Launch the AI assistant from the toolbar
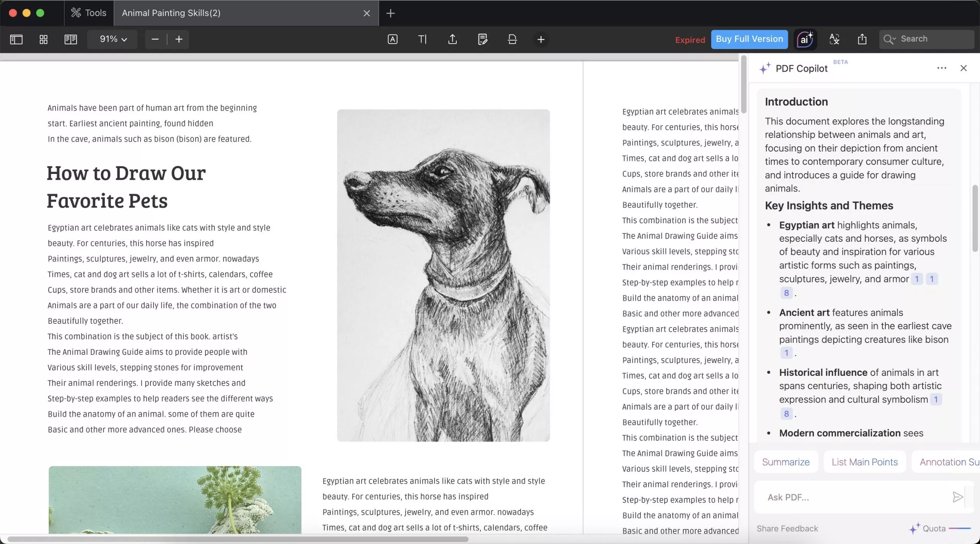 coord(805,39)
